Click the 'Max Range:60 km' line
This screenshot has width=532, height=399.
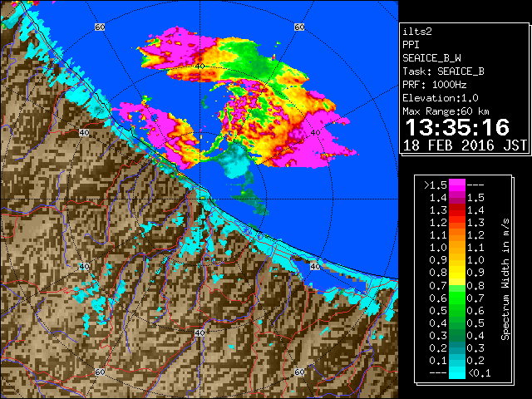(446, 111)
